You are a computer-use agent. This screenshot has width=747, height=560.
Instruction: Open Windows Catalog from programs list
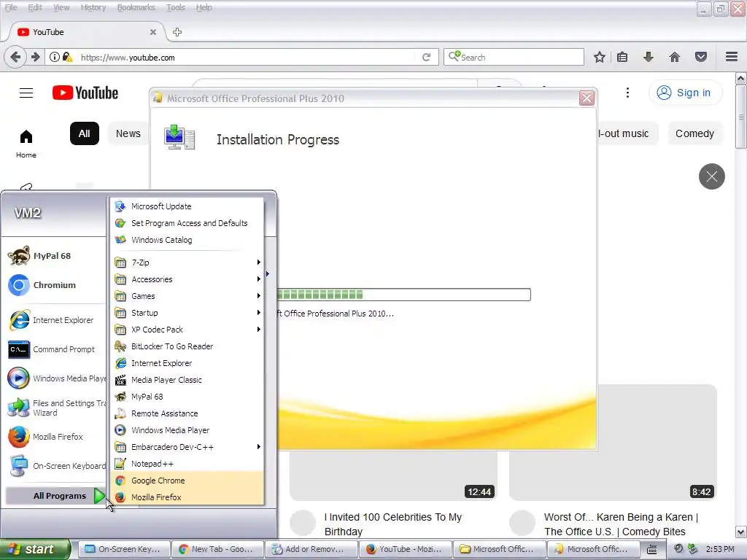click(x=187, y=240)
